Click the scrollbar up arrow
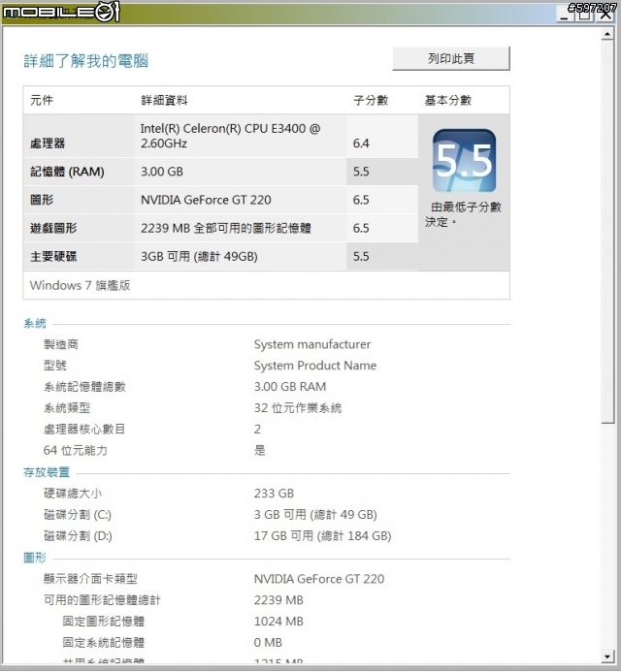Image resolution: width=621 pixels, height=672 pixels. [606, 34]
